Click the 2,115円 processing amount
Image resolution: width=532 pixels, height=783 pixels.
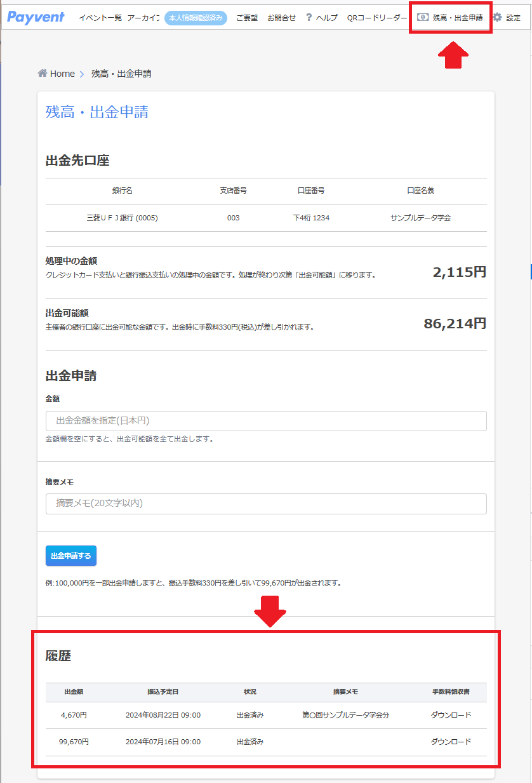click(x=460, y=272)
